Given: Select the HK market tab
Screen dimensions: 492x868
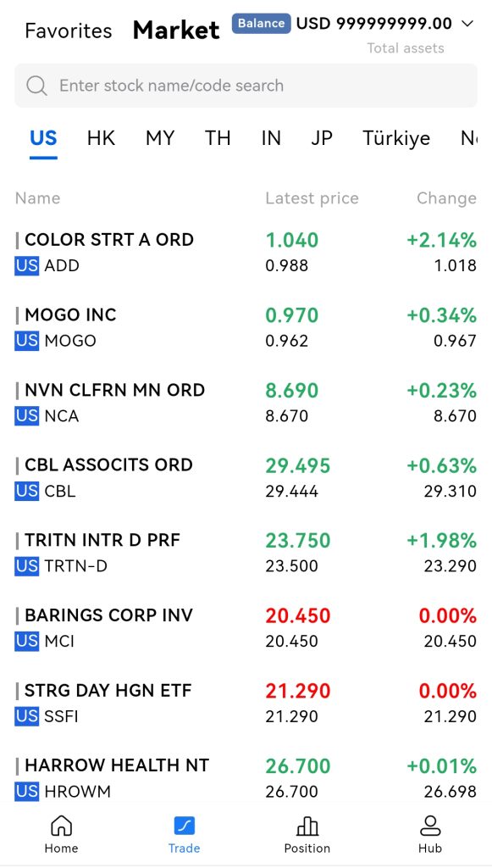Looking at the screenshot, I should pos(101,138).
